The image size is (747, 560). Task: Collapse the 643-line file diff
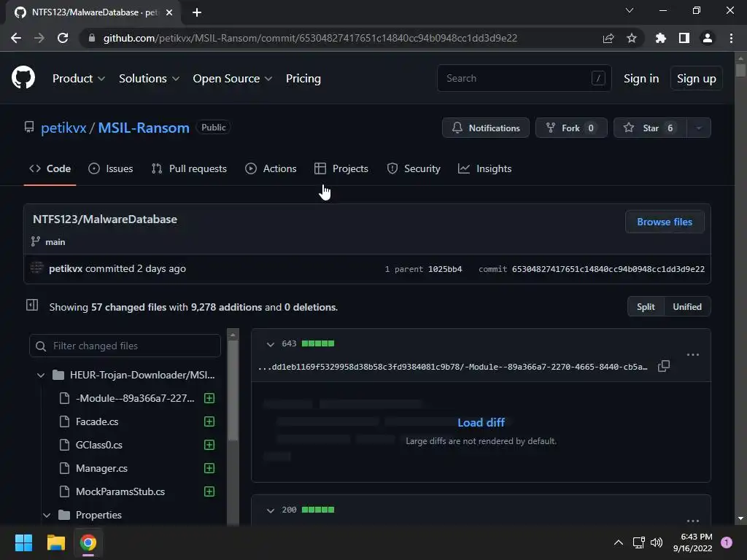[270, 344]
